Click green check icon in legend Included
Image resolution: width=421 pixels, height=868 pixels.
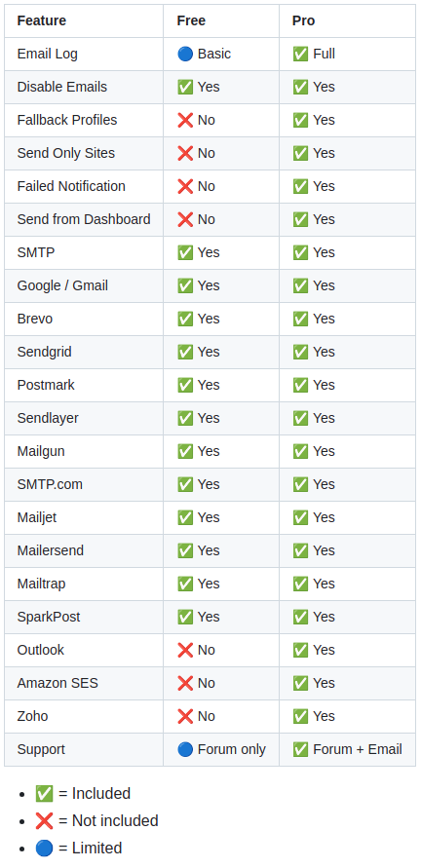[x=44, y=794]
